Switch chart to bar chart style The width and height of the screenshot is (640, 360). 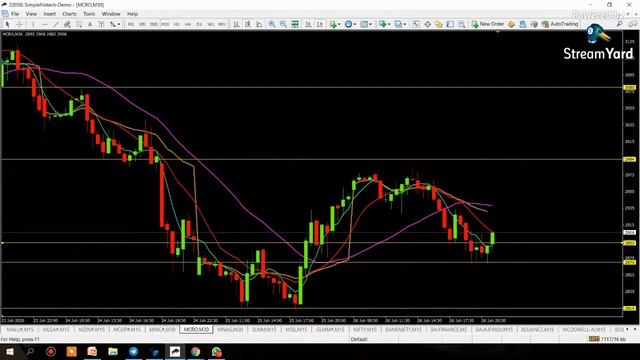pos(236,24)
